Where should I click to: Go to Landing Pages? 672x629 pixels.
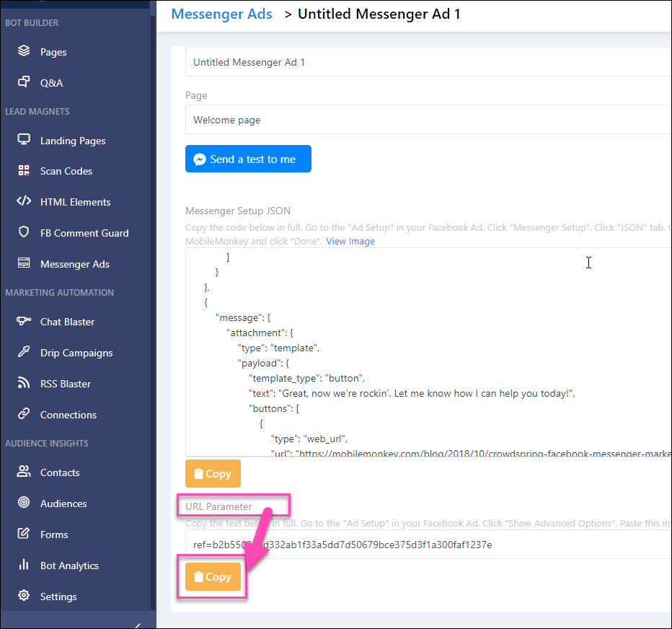pyautogui.click(x=73, y=141)
